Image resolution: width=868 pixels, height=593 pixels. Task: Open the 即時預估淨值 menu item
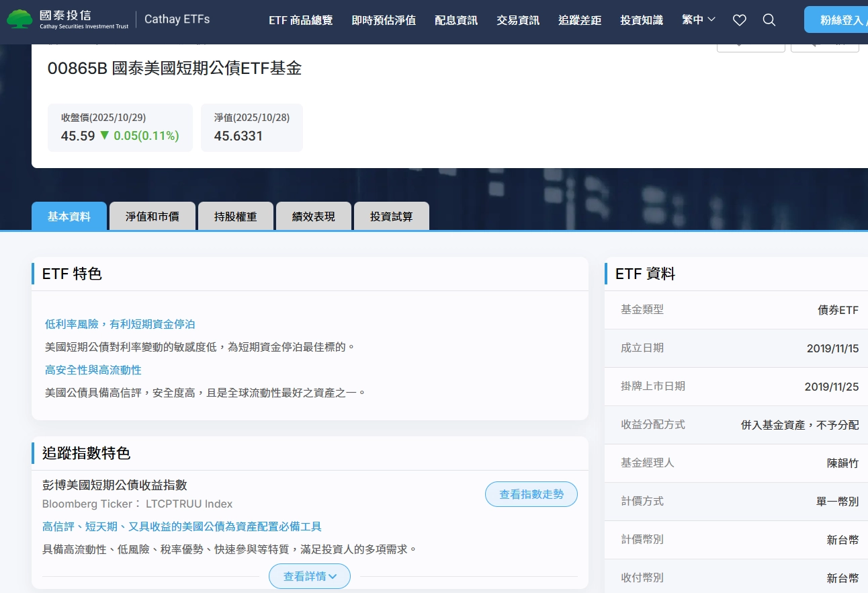point(384,20)
